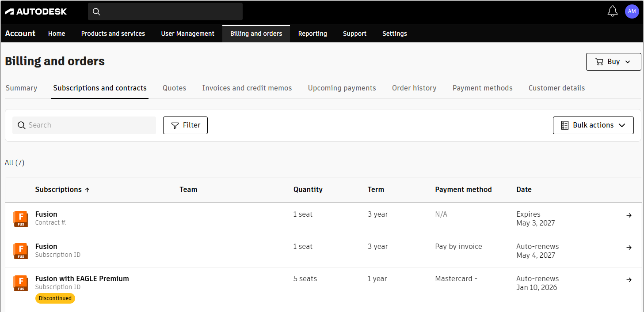Expand the Bulk actions menu
The width and height of the screenshot is (644, 312).
pyautogui.click(x=593, y=125)
